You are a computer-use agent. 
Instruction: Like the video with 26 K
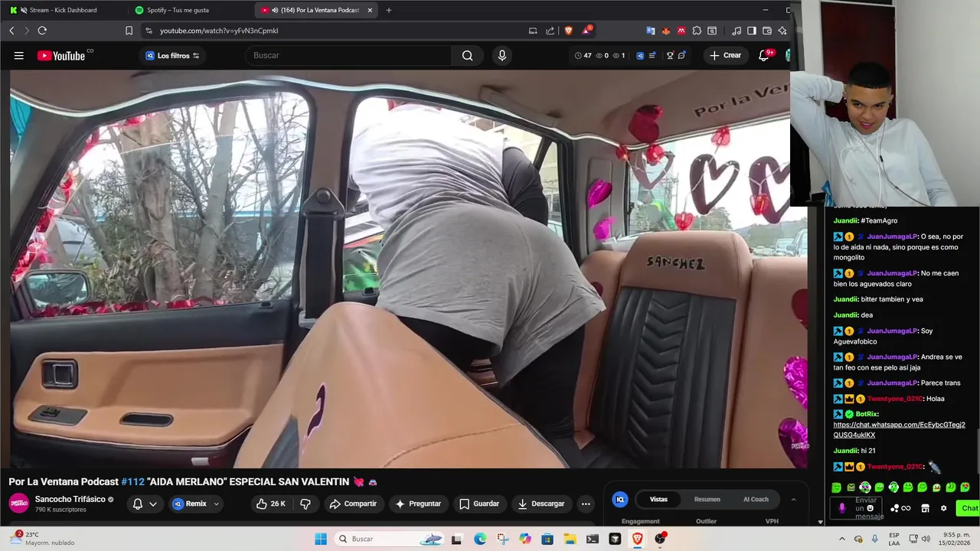pos(270,504)
